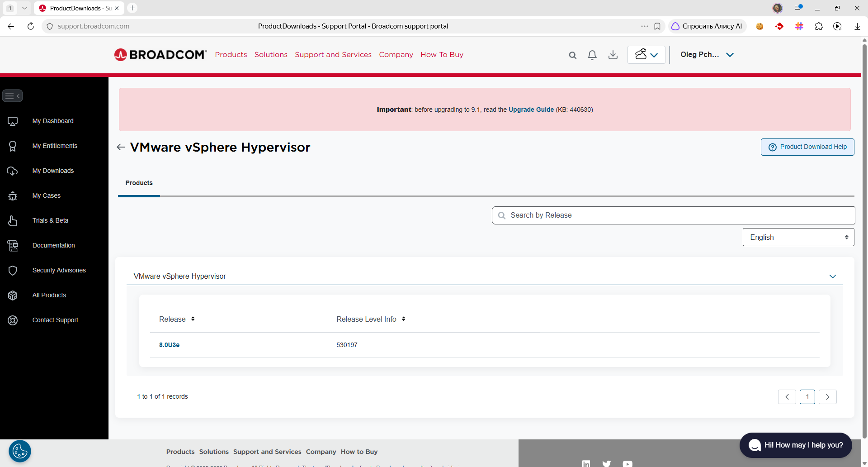This screenshot has height=467, width=868.
Task: Click the My Downloads cloud icon
Action: tap(13, 171)
